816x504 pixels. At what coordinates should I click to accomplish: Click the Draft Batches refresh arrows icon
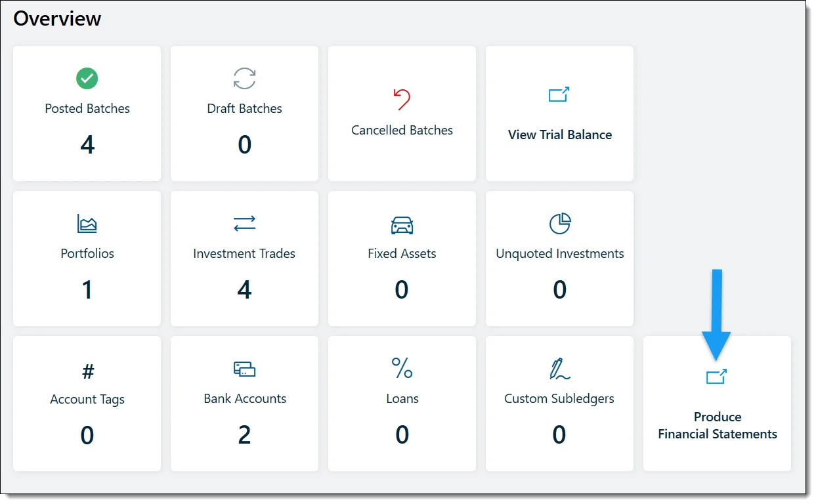point(244,79)
